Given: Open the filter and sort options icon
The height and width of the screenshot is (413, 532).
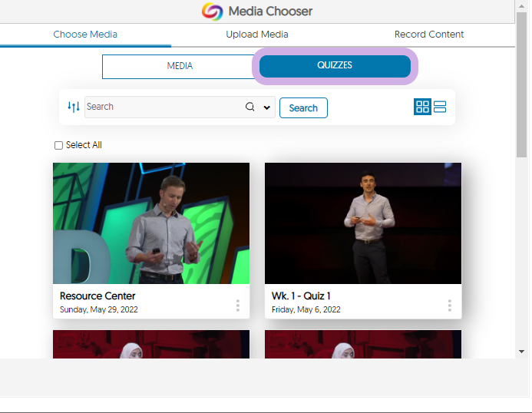Looking at the screenshot, I should point(74,107).
